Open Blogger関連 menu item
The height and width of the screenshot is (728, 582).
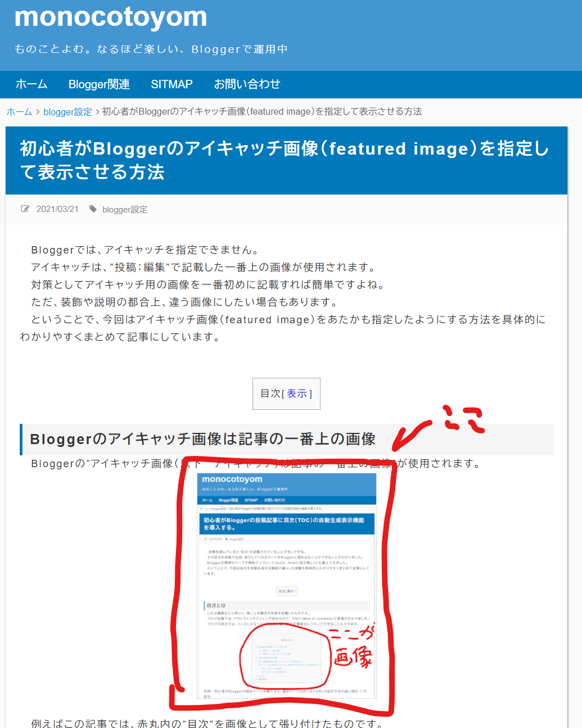(x=99, y=84)
